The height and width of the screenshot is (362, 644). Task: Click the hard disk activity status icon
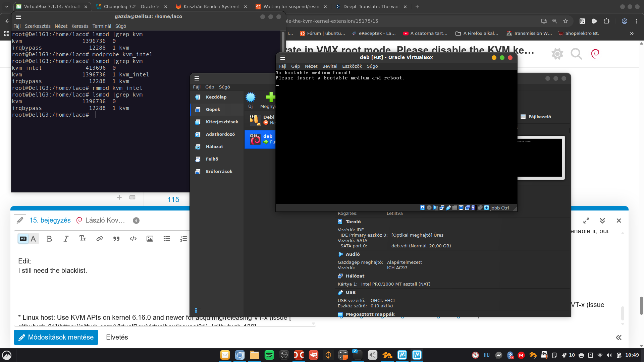423,208
